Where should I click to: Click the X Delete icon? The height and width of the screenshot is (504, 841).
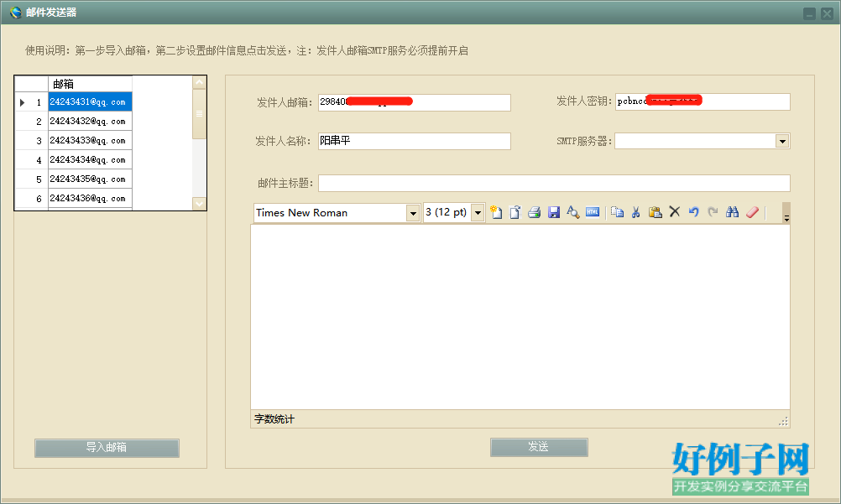675,212
